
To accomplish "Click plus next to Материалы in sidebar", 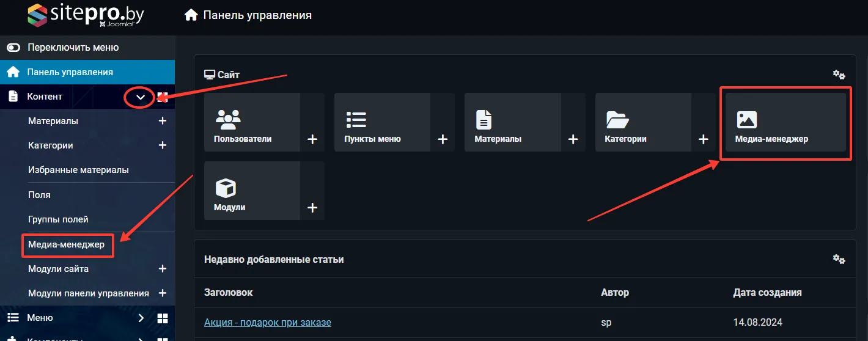I will click(163, 121).
